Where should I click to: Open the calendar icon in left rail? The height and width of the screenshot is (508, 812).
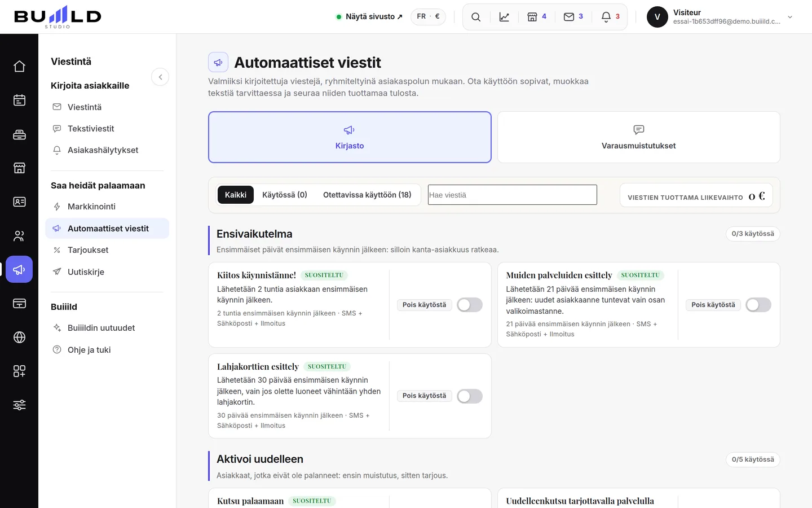[19, 100]
